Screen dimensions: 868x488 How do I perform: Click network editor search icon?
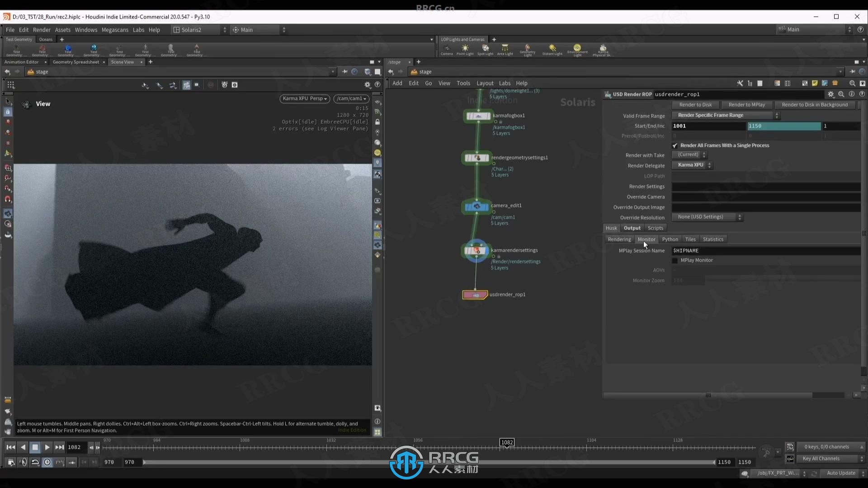(852, 83)
